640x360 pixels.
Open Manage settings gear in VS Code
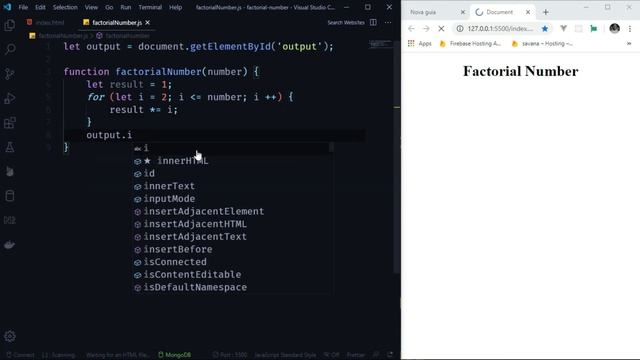10,336
